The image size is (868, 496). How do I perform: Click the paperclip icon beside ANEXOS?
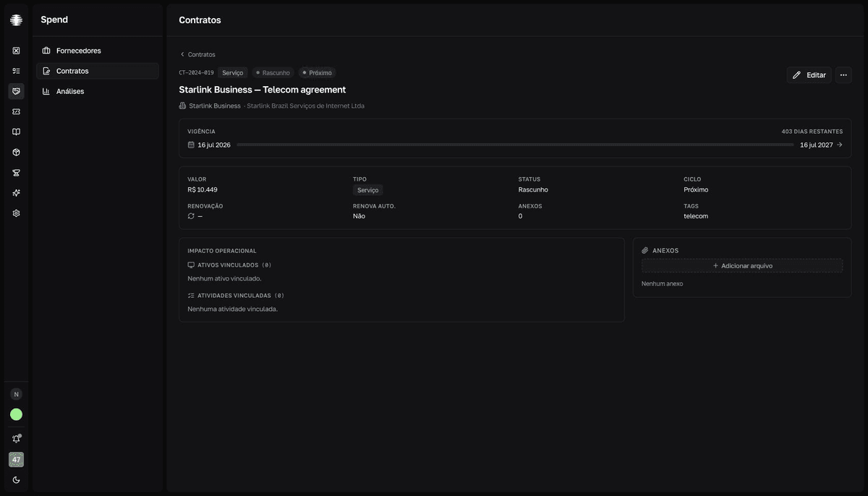pyautogui.click(x=645, y=250)
